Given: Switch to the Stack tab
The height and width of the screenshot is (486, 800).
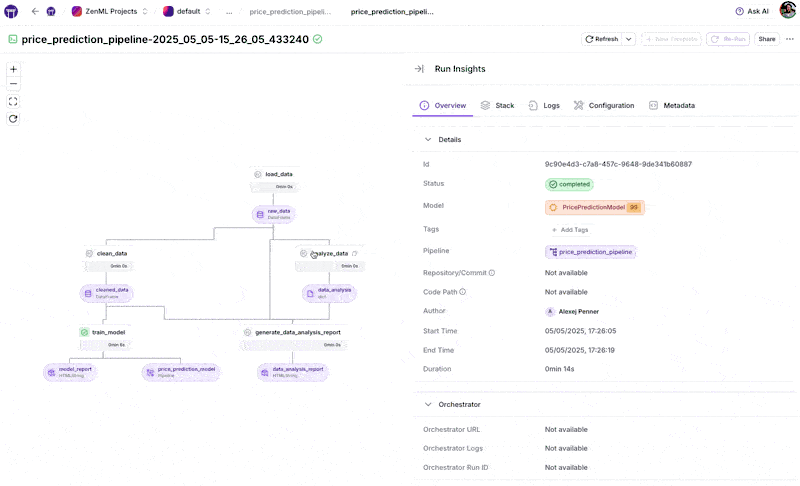Looking at the screenshot, I should [x=497, y=105].
